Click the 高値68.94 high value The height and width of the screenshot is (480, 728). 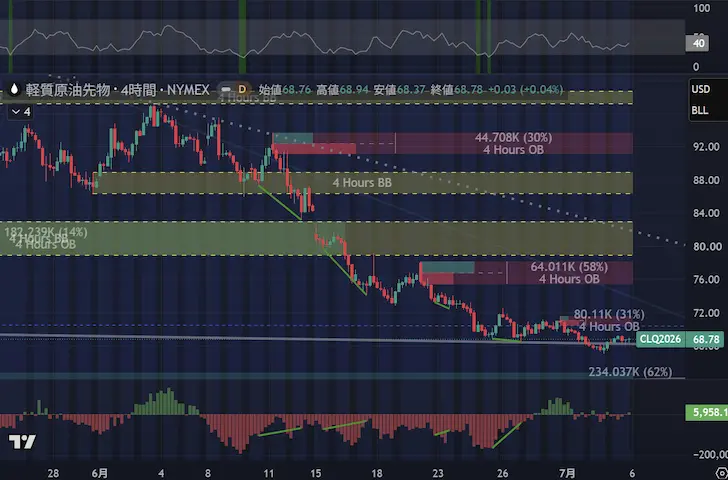click(x=343, y=89)
